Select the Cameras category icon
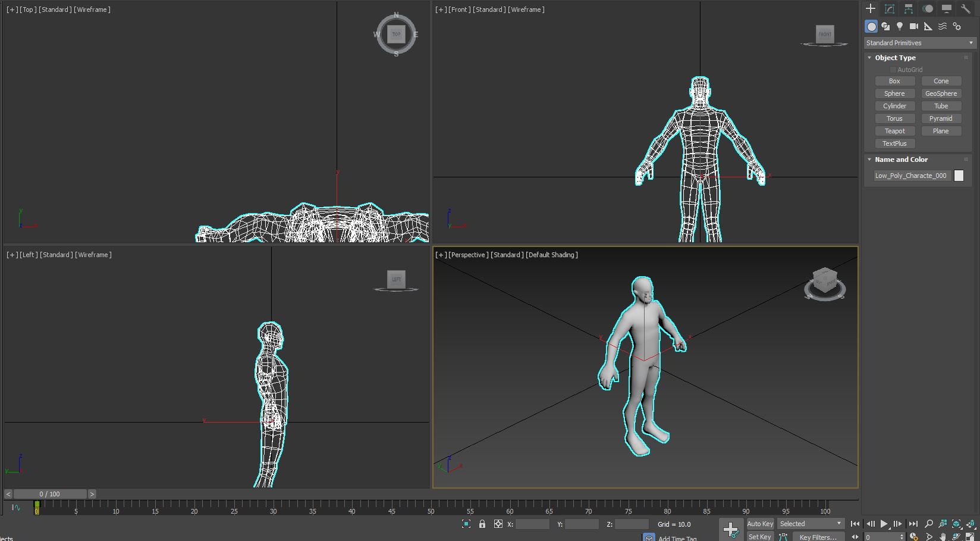Viewport: 980px width, 541px height. coord(914,26)
